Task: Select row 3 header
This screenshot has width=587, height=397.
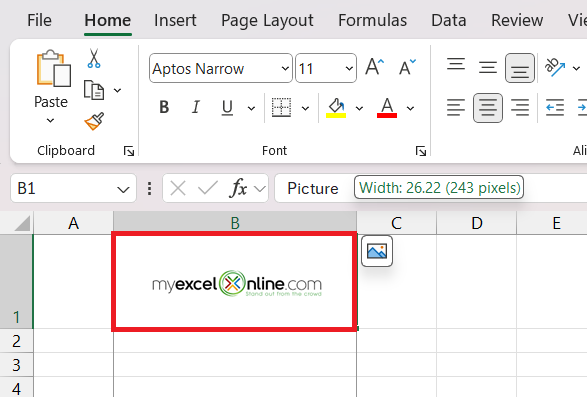Action: tap(16, 365)
